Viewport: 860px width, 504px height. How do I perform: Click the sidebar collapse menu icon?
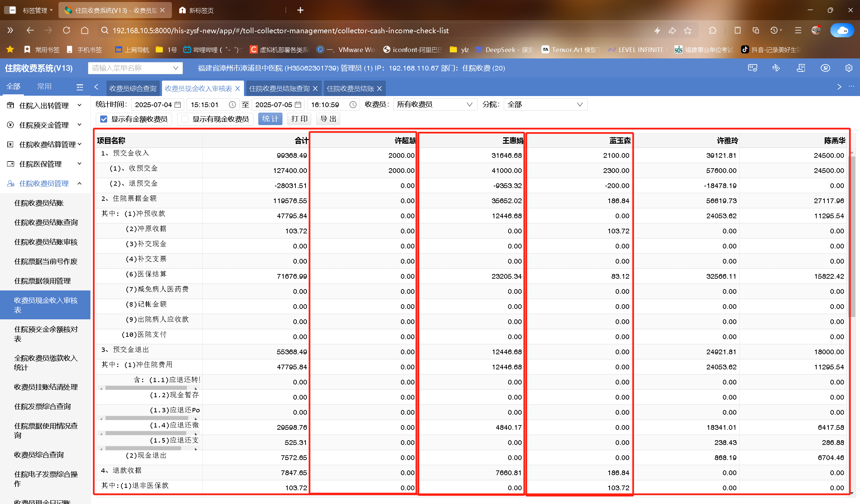pyautogui.click(x=80, y=87)
